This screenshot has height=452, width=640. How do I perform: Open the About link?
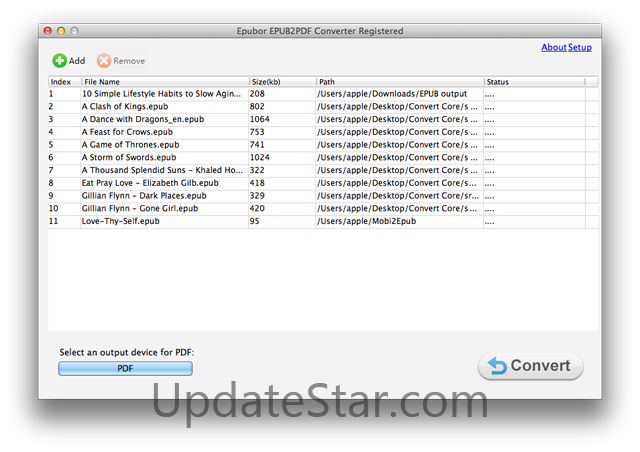(553, 47)
